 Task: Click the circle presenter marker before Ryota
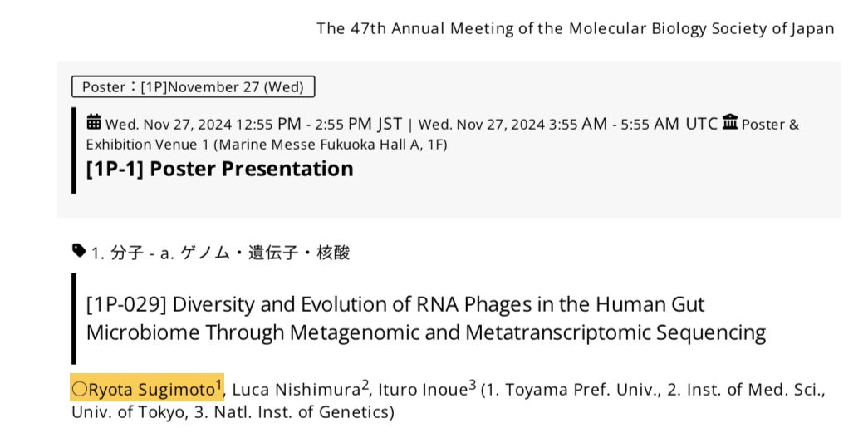click(x=81, y=390)
